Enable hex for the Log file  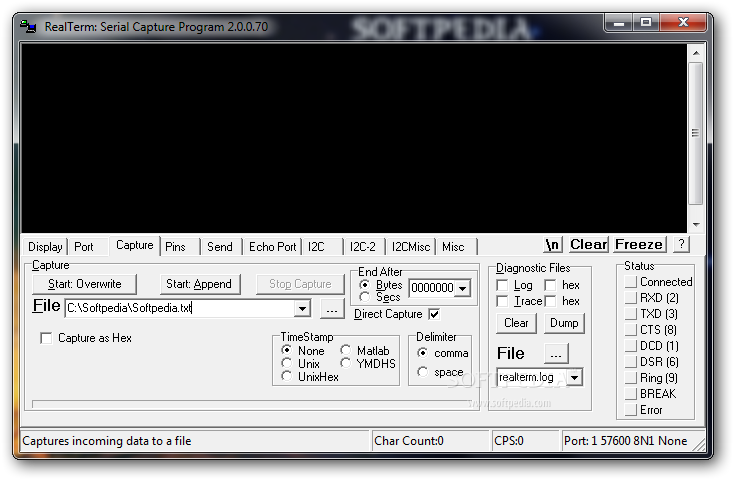click(550, 285)
